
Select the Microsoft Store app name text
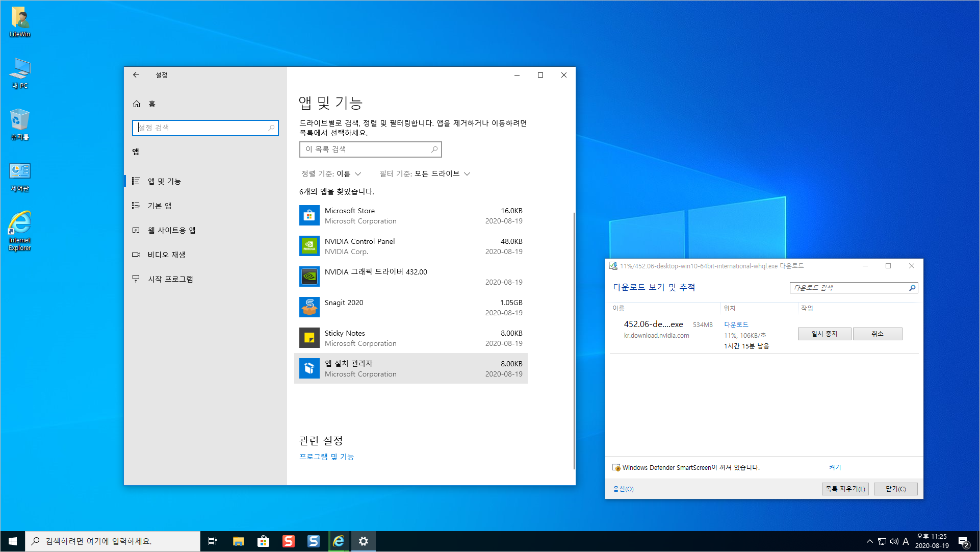tap(350, 211)
